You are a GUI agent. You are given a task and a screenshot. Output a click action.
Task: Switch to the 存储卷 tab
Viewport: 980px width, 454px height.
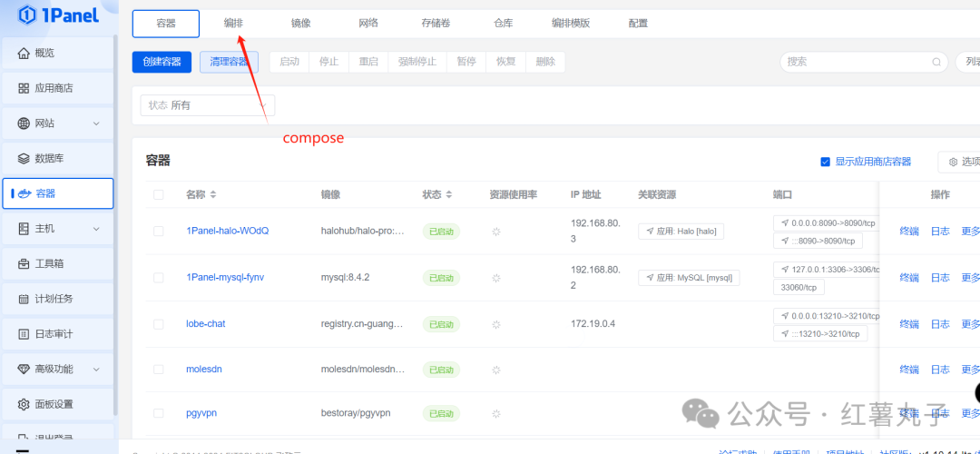click(436, 24)
